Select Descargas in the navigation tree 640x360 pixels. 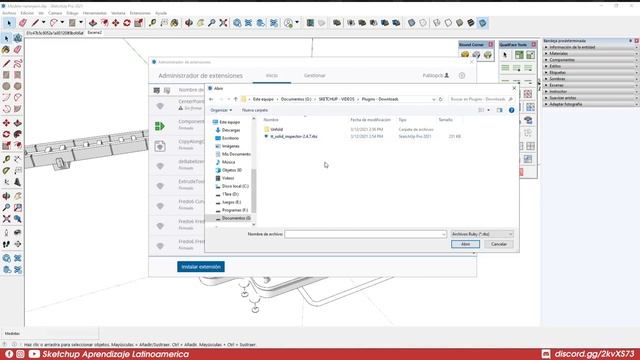click(231, 130)
